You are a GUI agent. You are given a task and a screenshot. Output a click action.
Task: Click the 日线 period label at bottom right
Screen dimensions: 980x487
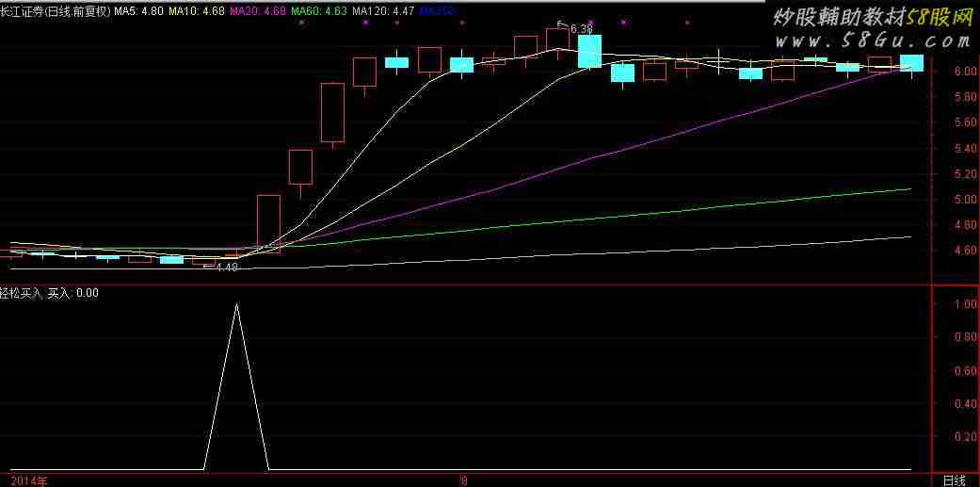[954, 480]
